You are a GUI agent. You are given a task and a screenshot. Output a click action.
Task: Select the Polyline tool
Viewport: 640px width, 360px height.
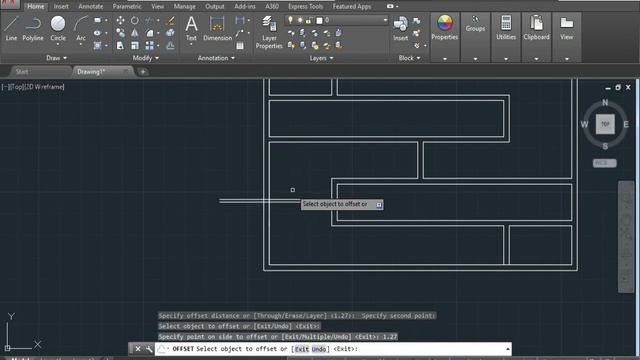[x=33, y=28]
